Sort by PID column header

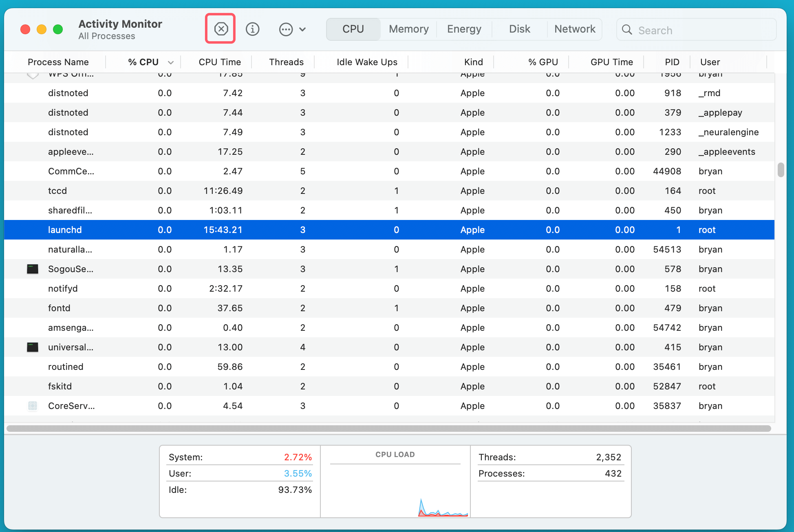click(x=672, y=62)
